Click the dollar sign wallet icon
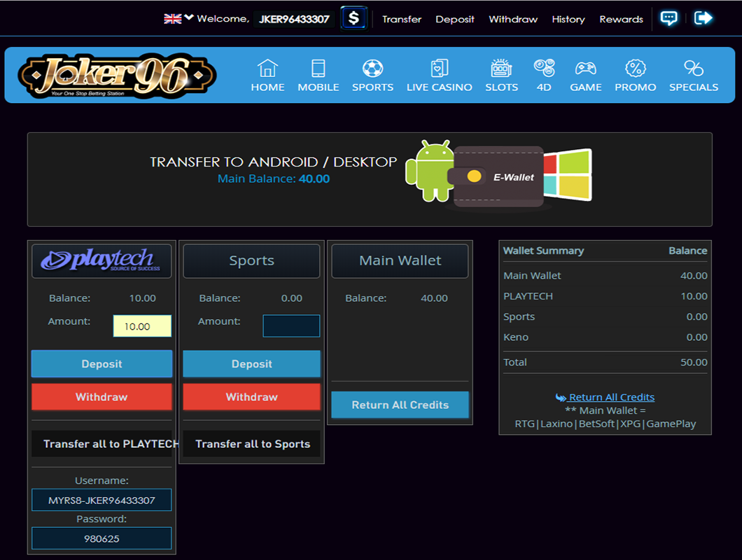This screenshot has width=742, height=560. [353, 18]
